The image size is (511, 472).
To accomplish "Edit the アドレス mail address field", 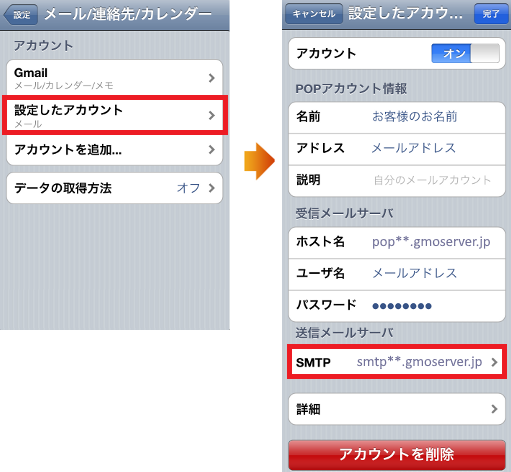I will 397,149.
